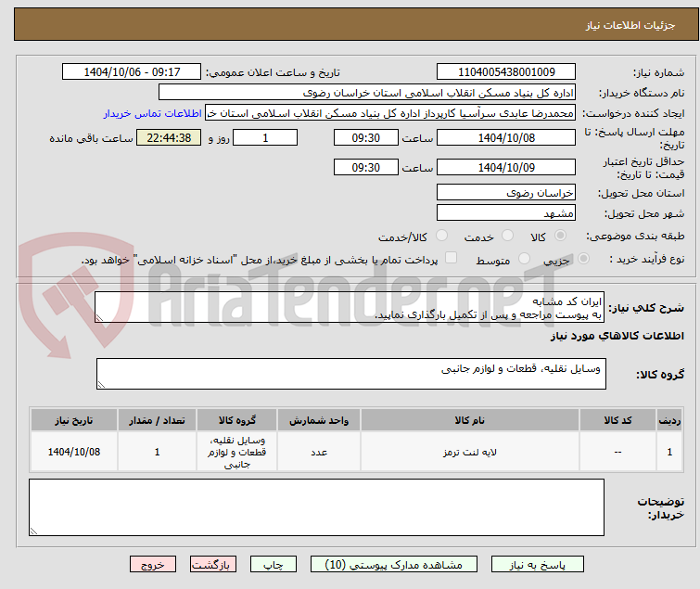Screen dimensions: 700x589
Task: Click resize handle of گروه کالا box
Action: pos(101,385)
